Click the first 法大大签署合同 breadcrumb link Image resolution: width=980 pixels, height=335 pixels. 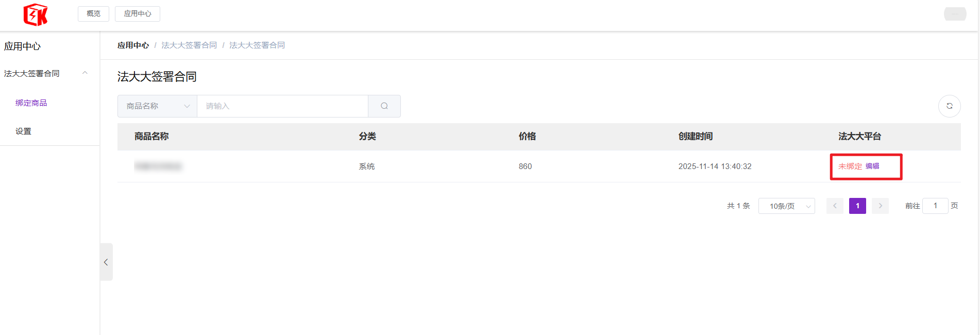[189, 45]
